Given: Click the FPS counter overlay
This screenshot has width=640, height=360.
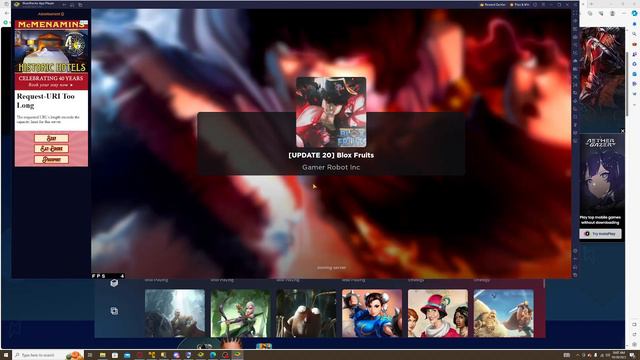Looking at the screenshot, I should point(108,276).
